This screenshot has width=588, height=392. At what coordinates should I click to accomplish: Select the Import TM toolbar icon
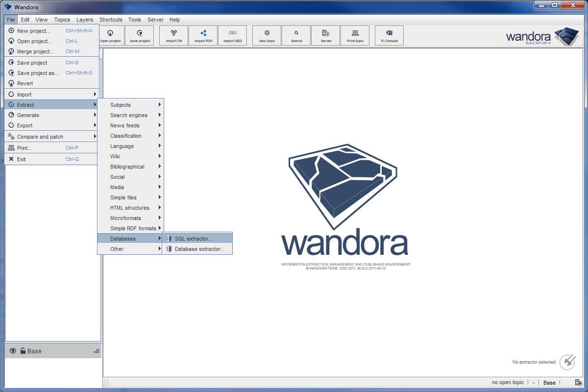(173, 35)
